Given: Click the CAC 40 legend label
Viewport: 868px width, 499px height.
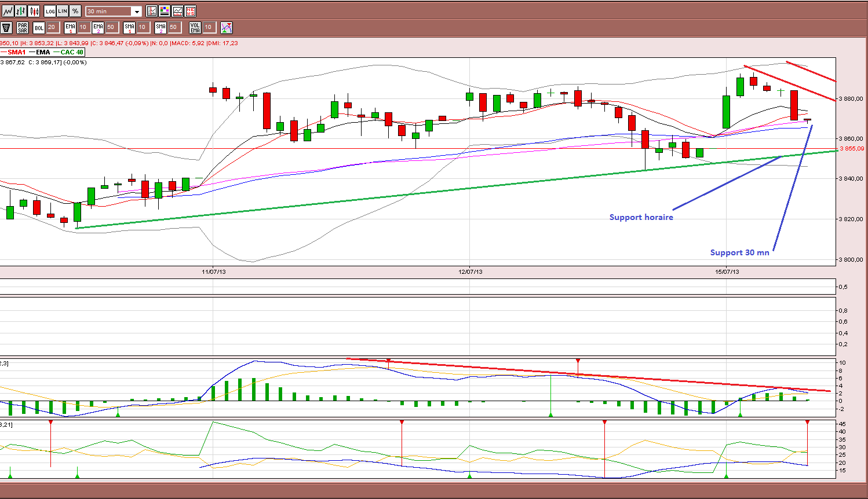Looking at the screenshot, I should 72,52.
